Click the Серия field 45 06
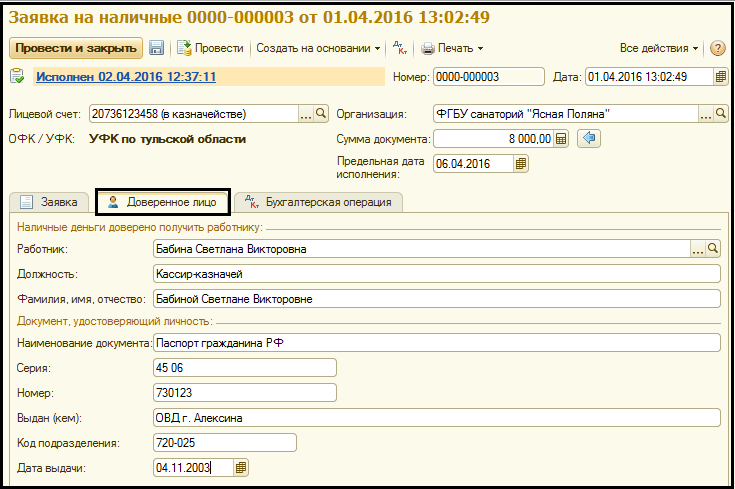Image resolution: width=735 pixels, height=489 pixels. pos(245,368)
